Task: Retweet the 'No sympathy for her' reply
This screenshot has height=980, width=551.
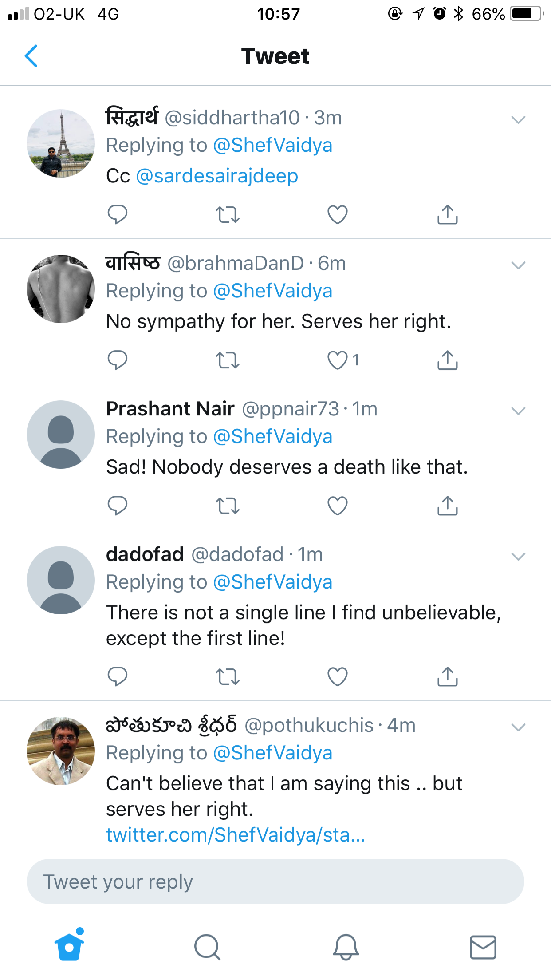Action: [x=227, y=360]
